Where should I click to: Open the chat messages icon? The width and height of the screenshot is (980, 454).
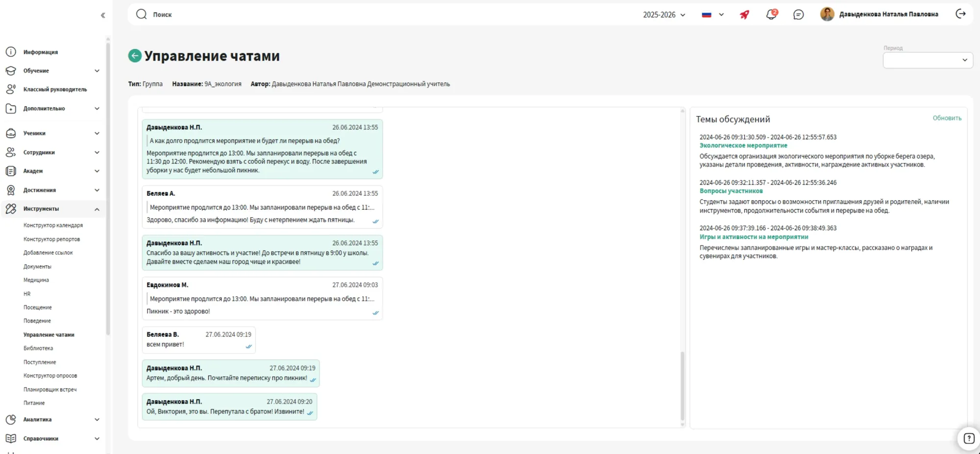(798, 15)
